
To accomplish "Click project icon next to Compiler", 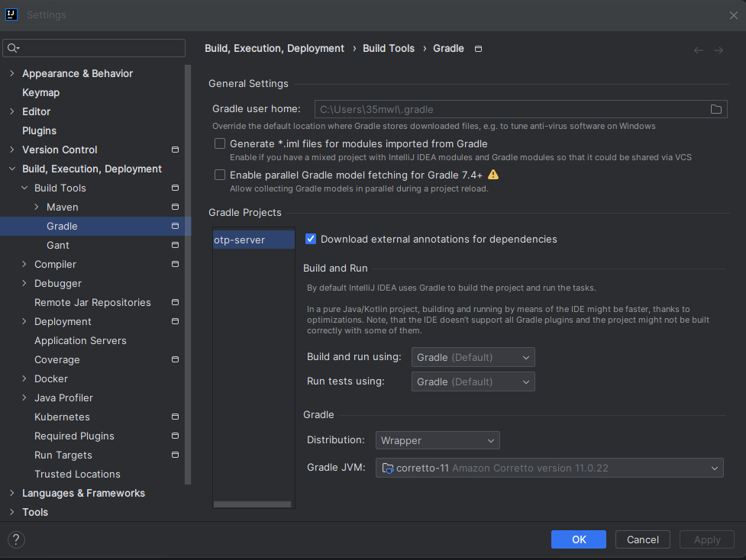I will click(175, 264).
